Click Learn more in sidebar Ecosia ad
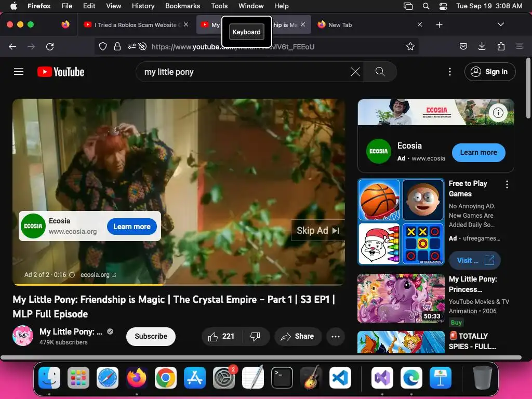 click(478, 152)
